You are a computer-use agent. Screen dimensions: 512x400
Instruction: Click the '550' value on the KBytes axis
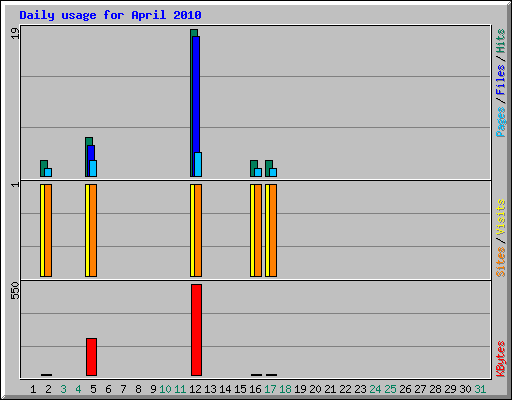(15, 290)
